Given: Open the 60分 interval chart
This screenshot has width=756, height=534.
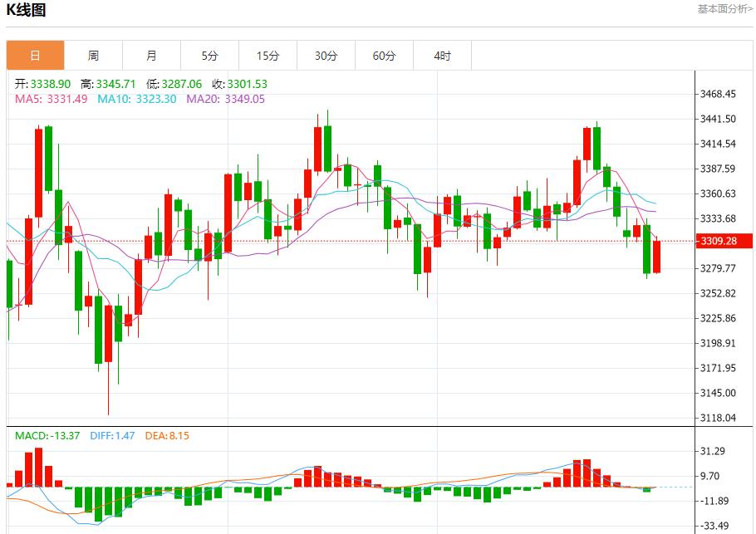Looking at the screenshot, I should coord(385,55).
